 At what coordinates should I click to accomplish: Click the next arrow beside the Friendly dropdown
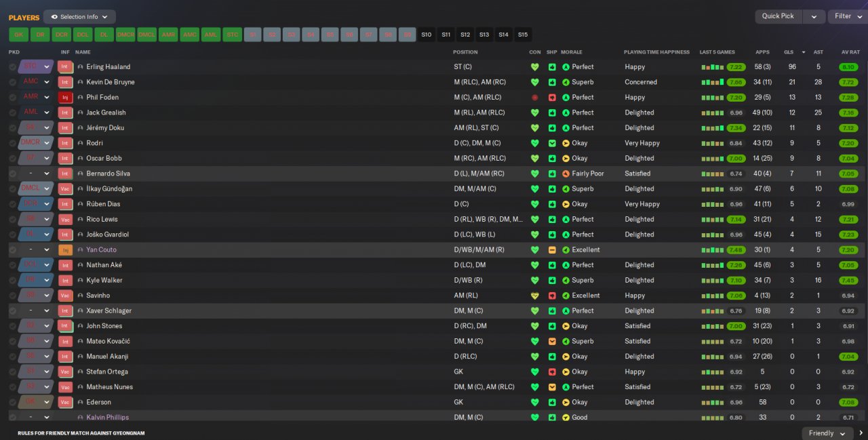(861, 433)
